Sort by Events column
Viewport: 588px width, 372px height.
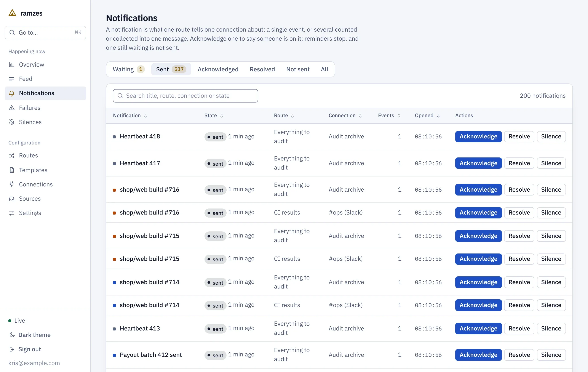(389, 115)
